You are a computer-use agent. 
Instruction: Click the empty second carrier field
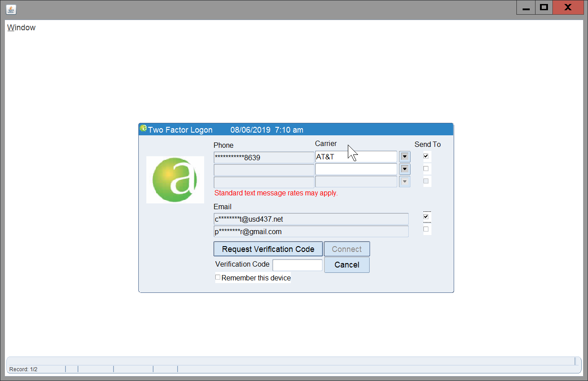pos(356,169)
